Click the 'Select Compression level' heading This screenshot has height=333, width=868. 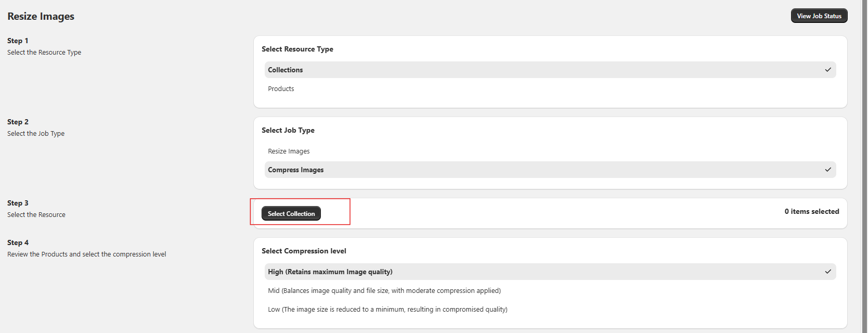pos(304,251)
